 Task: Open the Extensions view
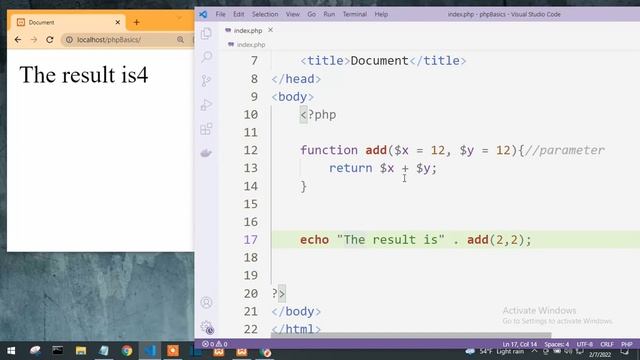[207, 129]
